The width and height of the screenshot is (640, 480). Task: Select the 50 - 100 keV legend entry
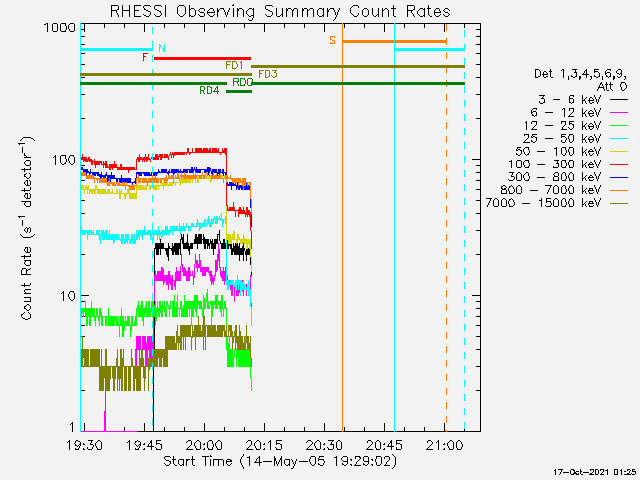572,151
